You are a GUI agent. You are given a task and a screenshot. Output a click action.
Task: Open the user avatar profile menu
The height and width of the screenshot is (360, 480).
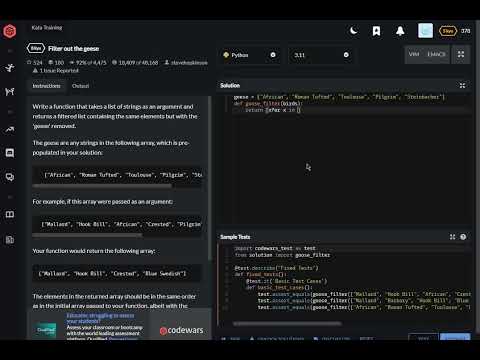[x=425, y=31]
